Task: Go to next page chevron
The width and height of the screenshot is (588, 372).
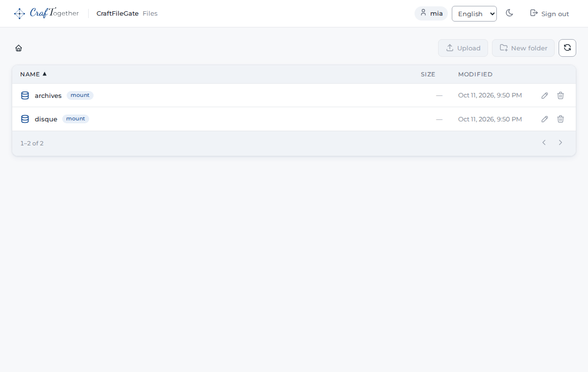Action: tap(561, 142)
